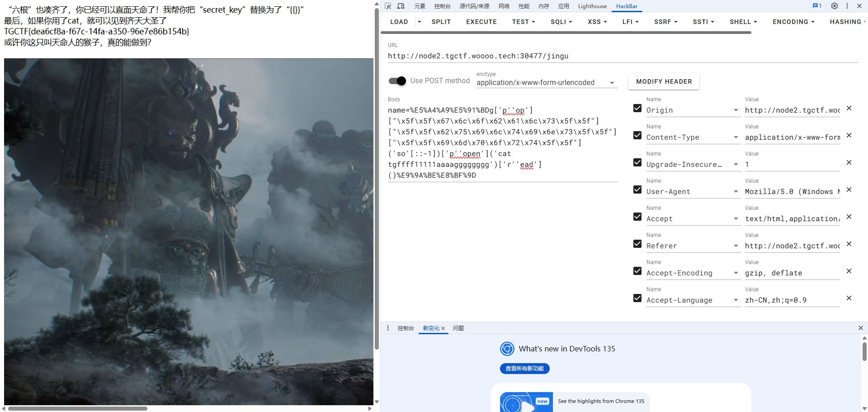The image size is (868, 412).
Task: Expand the SSRF payload menu
Action: 666,22
